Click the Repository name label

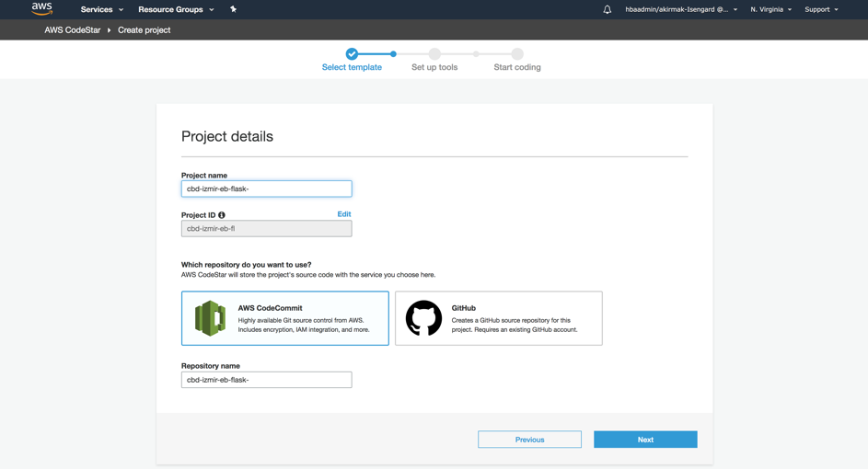(x=211, y=366)
